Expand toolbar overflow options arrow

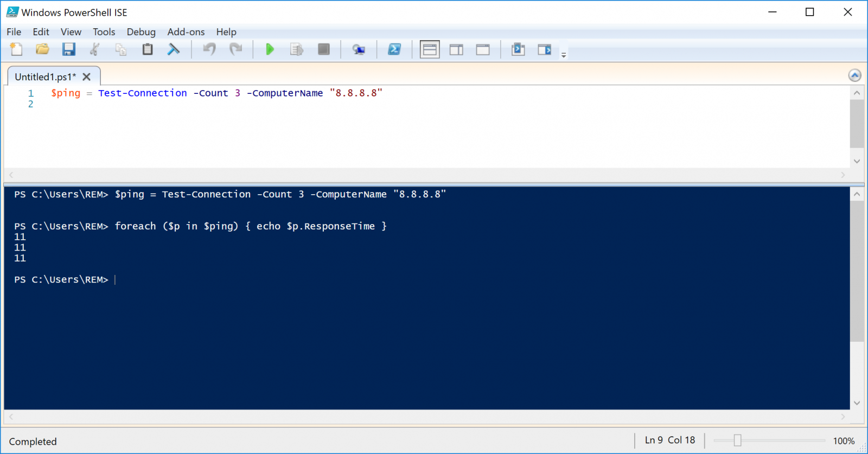pyautogui.click(x=564, y=55)
